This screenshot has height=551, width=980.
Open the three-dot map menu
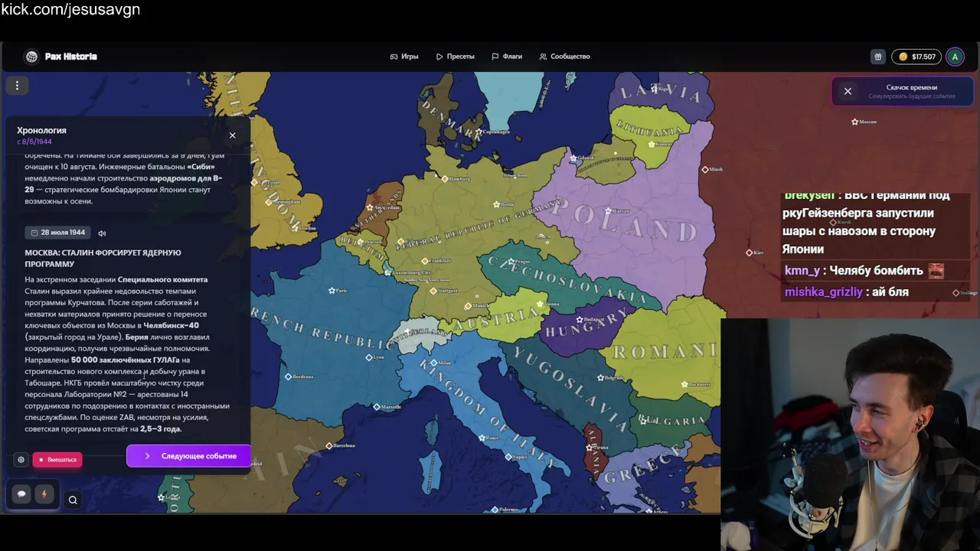(x=17, y=86)
